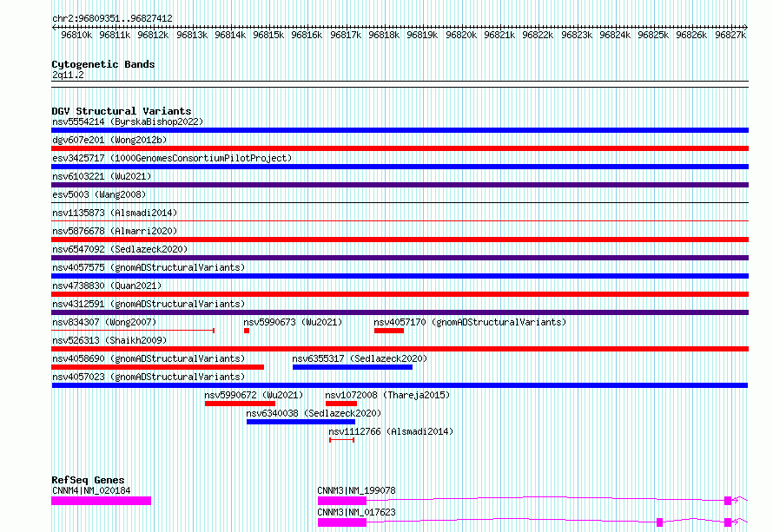
Task: Click the magenta CNNM4 gene block
Action: coord(101,501)
